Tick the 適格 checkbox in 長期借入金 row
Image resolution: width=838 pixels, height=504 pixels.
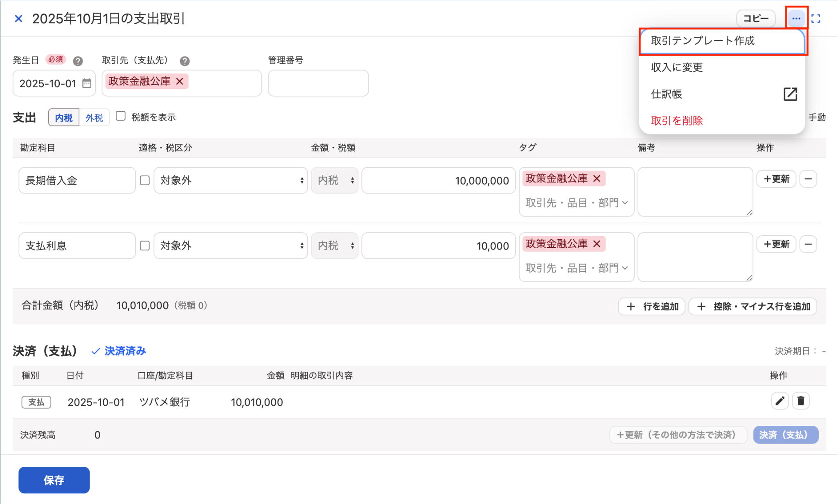point(145,180)
